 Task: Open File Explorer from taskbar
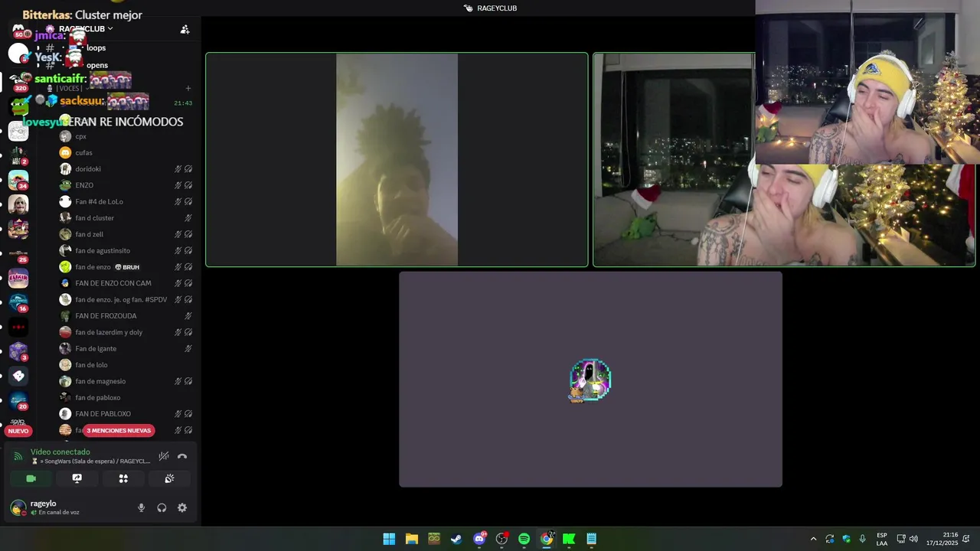412,539
